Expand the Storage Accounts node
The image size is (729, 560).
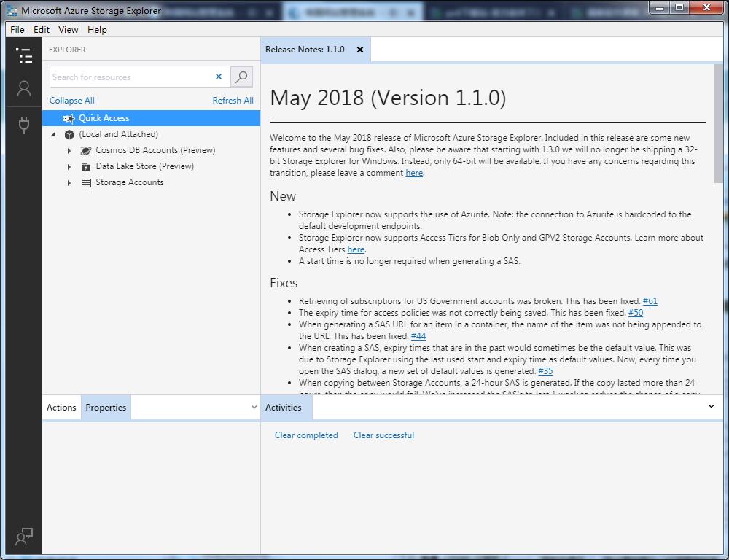69,183
